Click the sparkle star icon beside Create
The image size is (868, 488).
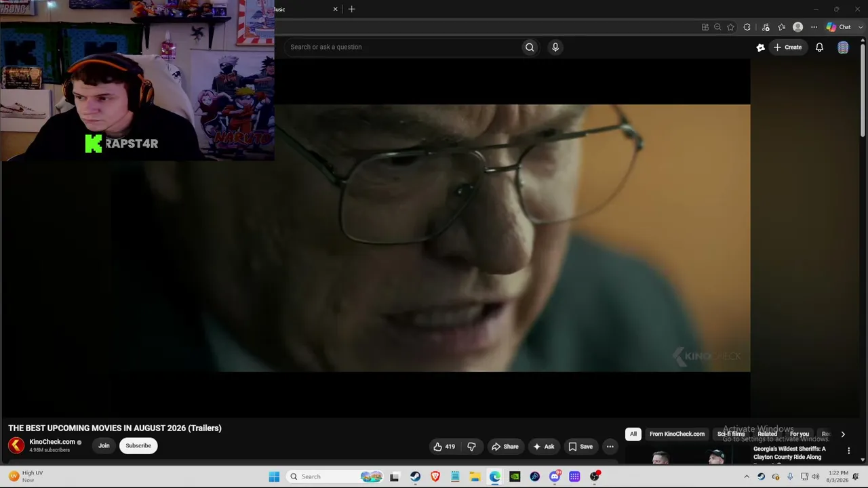pyautogui.click(x=760, y=47)
